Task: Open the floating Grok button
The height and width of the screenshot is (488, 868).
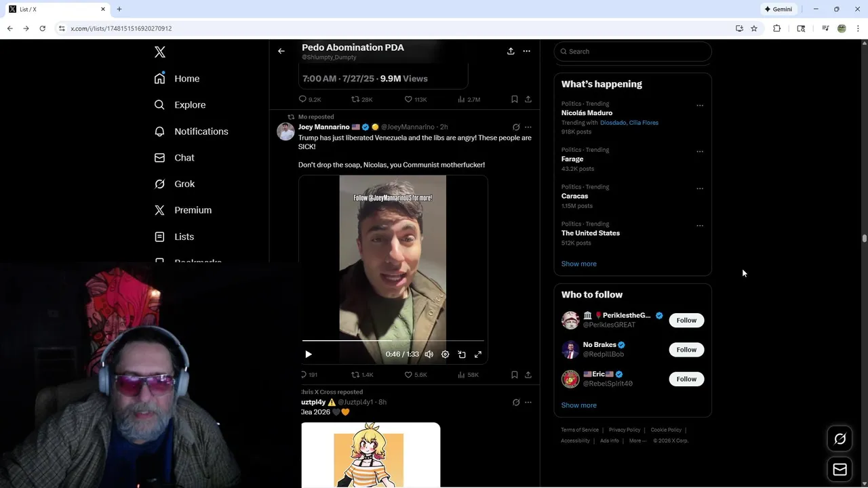Action: (840, 439)
